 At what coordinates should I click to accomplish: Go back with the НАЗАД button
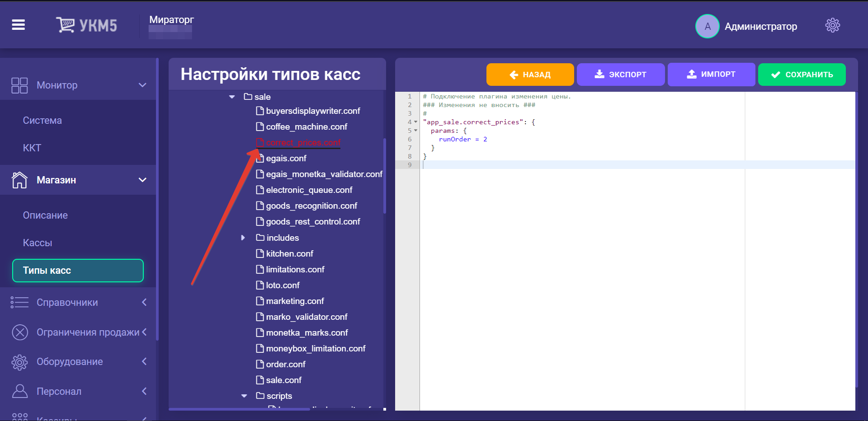click(x=530, y=75)
